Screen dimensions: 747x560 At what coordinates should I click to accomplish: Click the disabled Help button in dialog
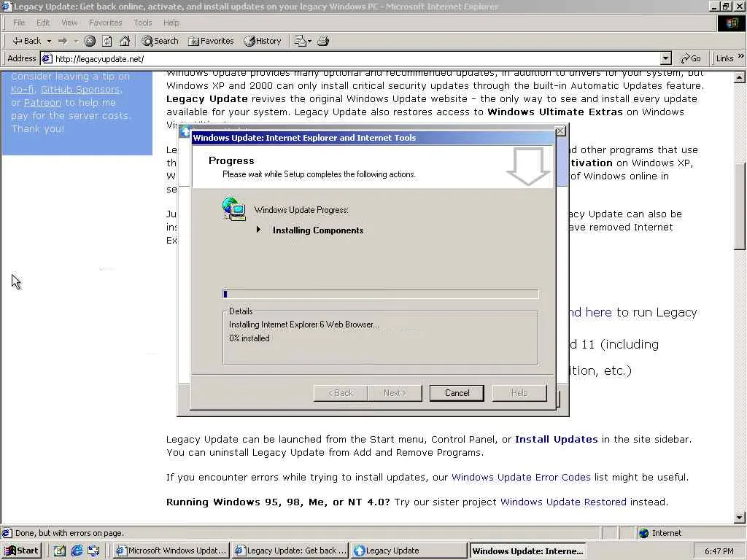519,393
